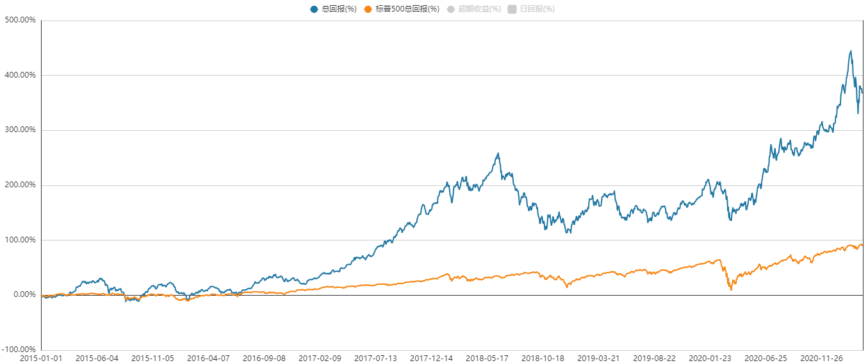Show the 日回报(%) series via its label
This screenshot has width=868, height=363.
[x=537, y=9]
